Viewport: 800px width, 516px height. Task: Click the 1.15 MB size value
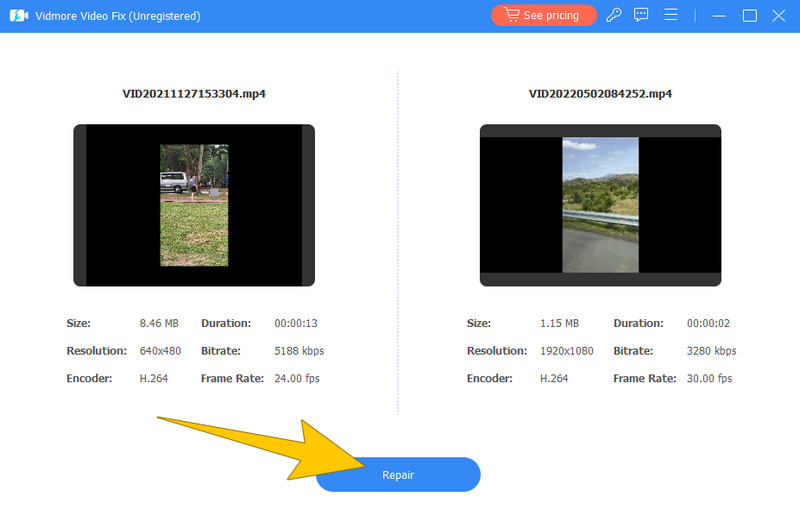coord(559,323)
